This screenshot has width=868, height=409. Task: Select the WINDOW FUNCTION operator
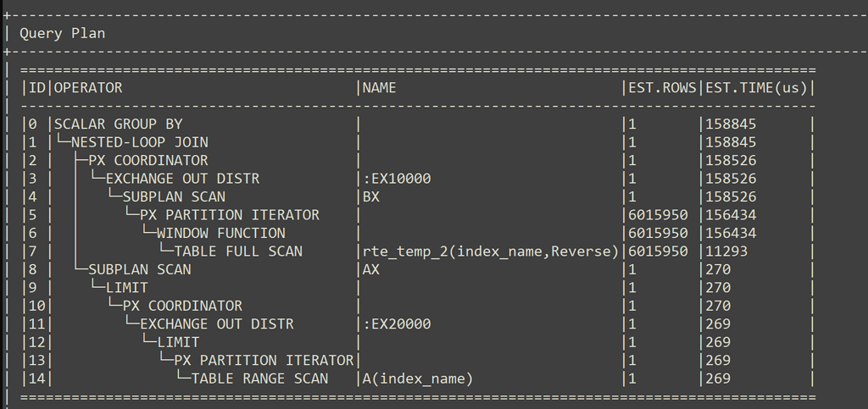pos(220,233)
